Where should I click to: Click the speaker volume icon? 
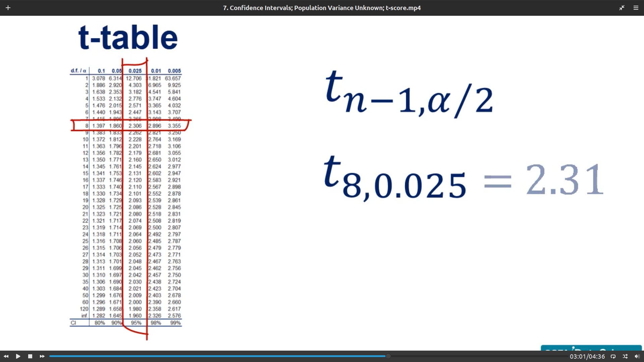click(x=637, y=356)
